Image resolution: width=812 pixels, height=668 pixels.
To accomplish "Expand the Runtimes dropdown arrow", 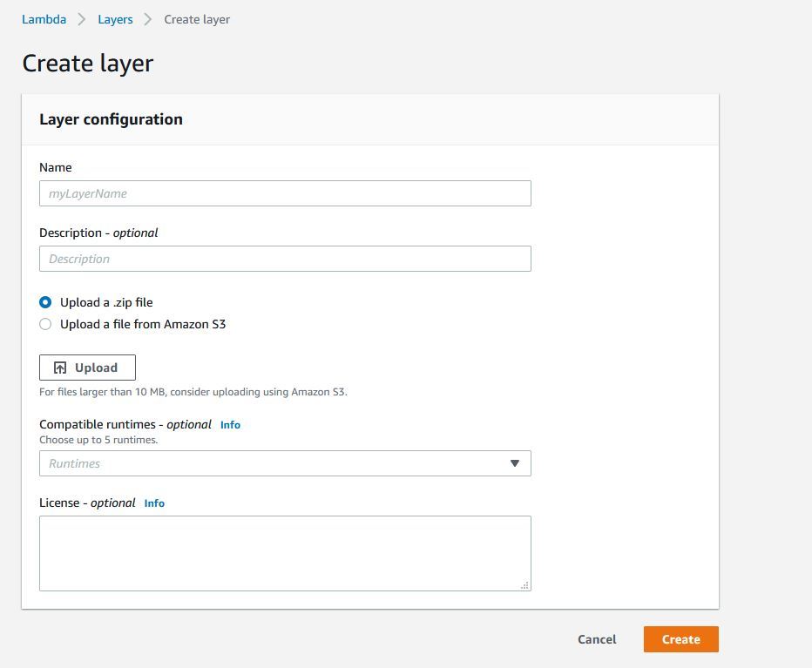I will click(x=514, y=463).
